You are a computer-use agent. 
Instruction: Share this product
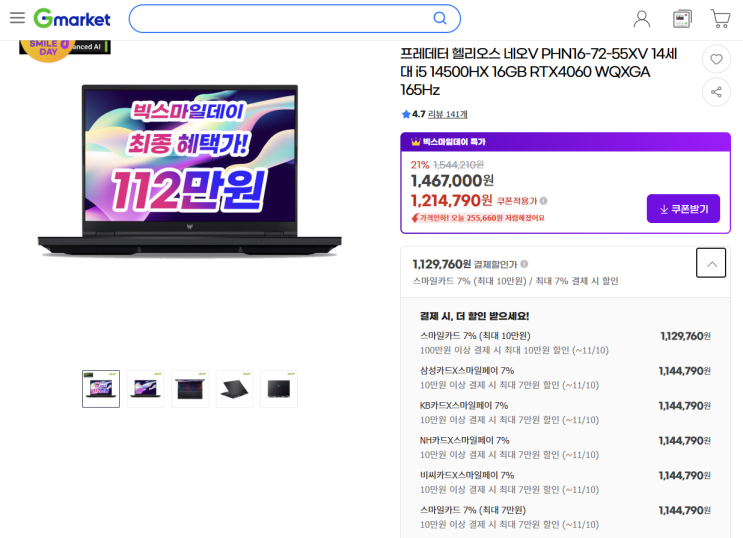click(x=716, y=92)
